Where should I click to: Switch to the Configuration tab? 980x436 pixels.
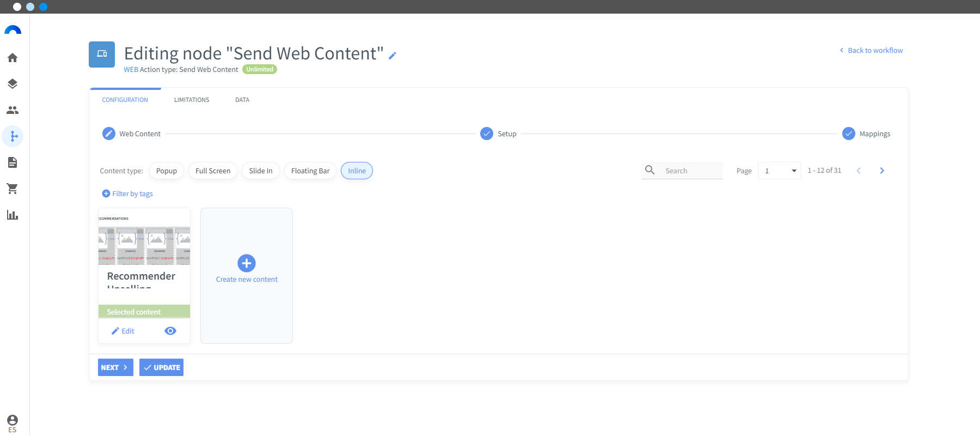125,100
